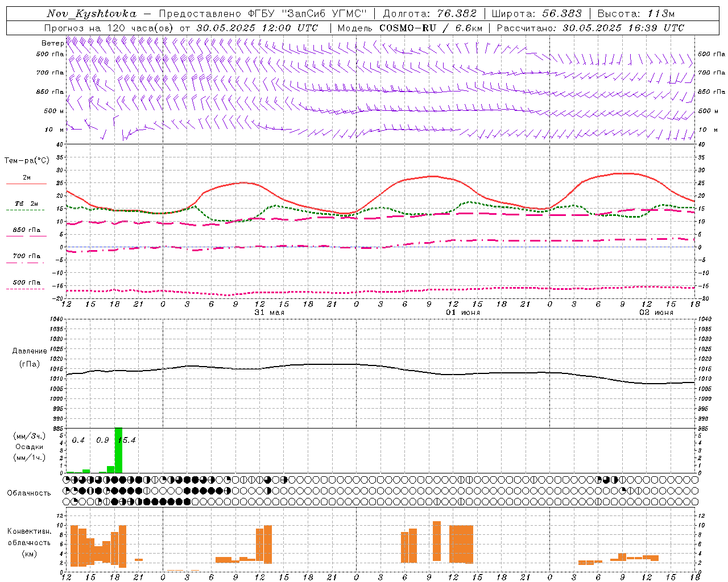Click the Высота: 113м value
The image size is (728, 582).
(x=636, y=14)
